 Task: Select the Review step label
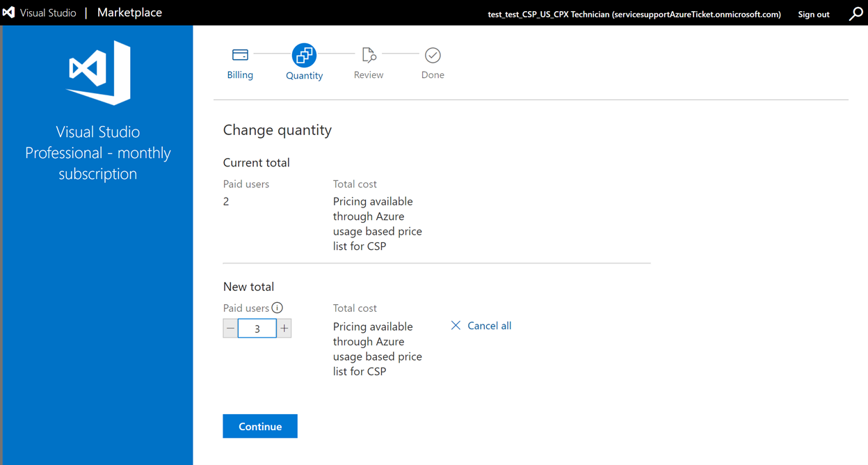click(368, 74)
